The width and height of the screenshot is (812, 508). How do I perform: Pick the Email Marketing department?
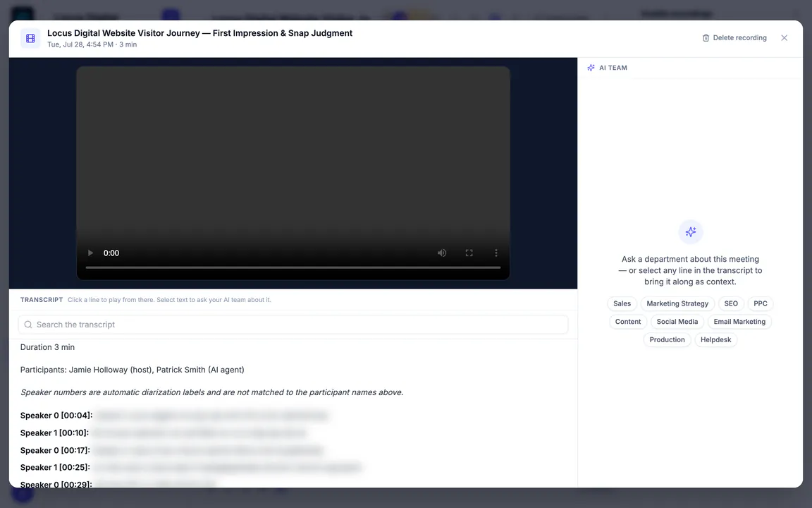[739, 322]
